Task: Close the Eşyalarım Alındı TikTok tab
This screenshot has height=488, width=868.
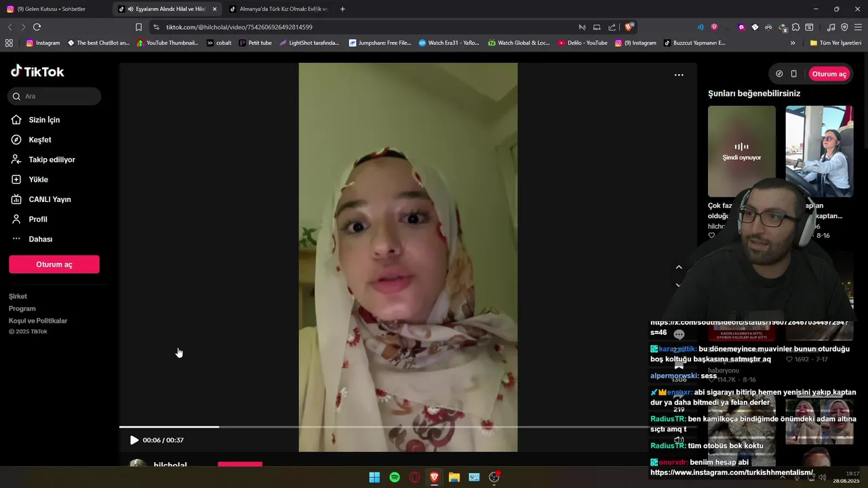Action: point(214,9)
